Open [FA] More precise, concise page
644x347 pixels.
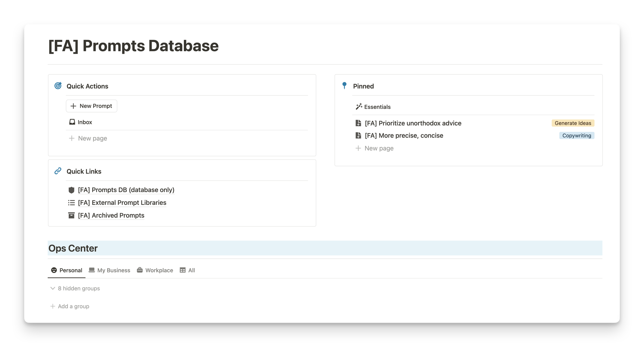point(404,135)
